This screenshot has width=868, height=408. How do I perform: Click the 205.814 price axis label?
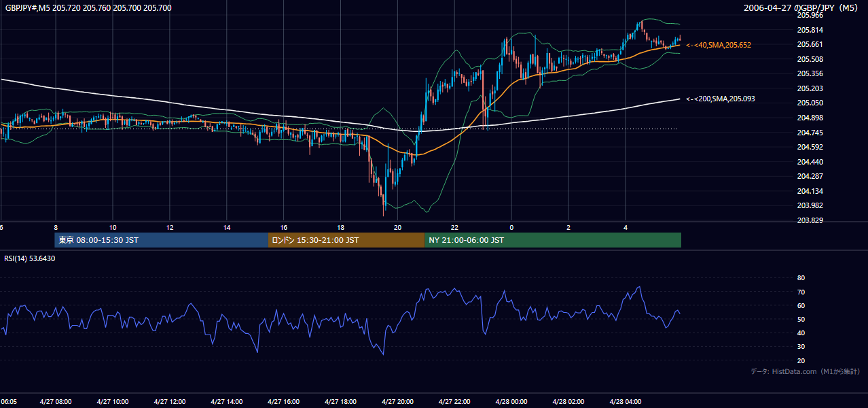(x=810, y=30)
